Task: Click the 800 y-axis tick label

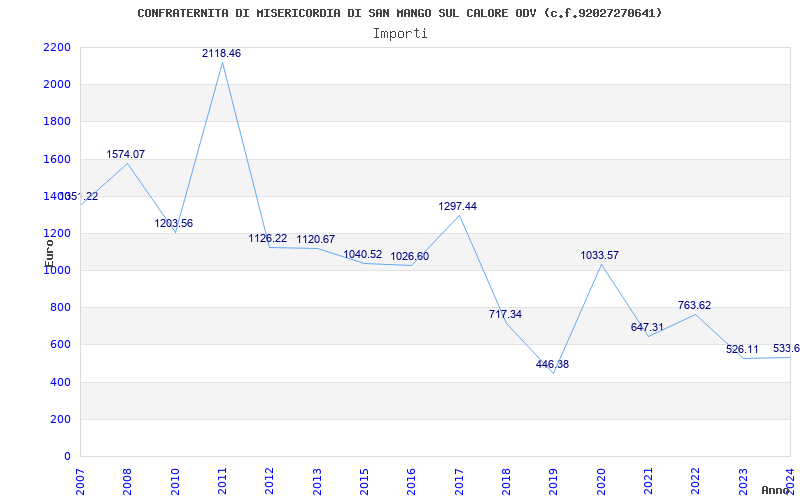Action: (x=61, y=308)
